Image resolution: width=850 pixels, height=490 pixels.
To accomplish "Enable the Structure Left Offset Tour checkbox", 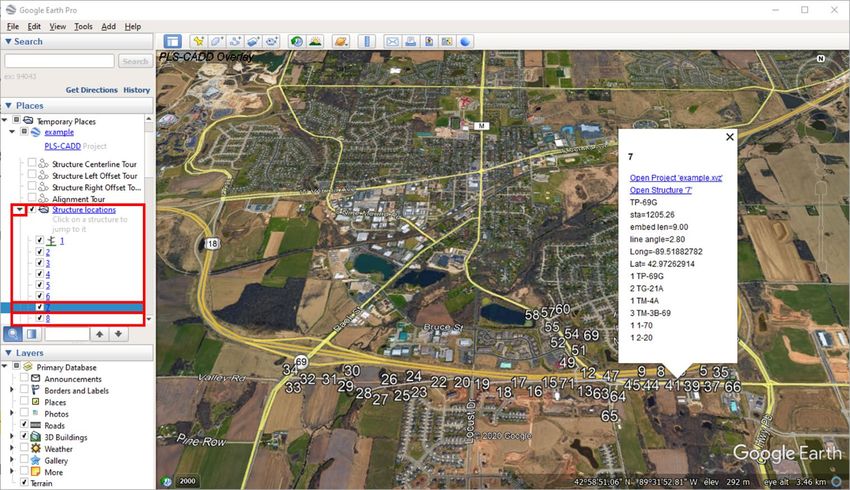I will coord(32,174).
